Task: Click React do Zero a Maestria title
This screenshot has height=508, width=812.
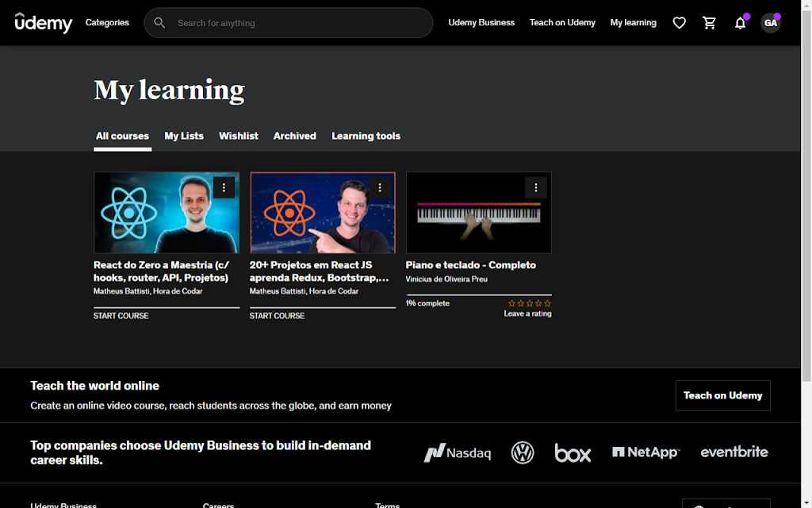Action: [161, 271]
